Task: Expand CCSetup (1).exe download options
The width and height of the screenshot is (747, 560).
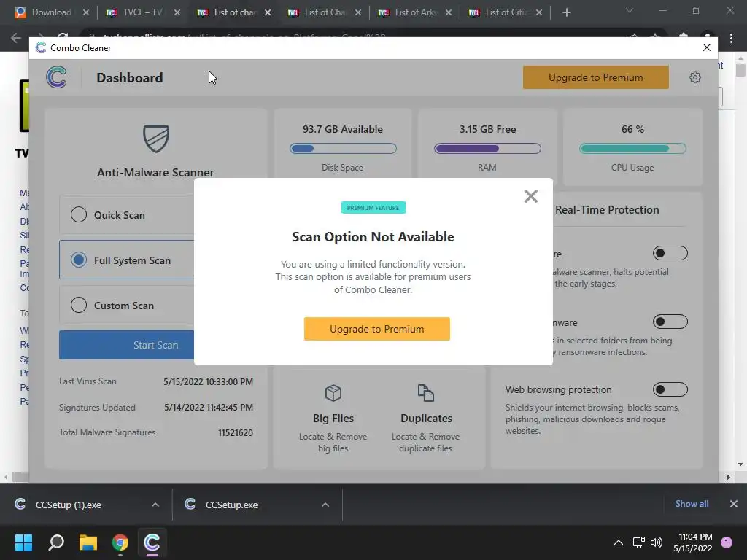Action: pos(155,505)
